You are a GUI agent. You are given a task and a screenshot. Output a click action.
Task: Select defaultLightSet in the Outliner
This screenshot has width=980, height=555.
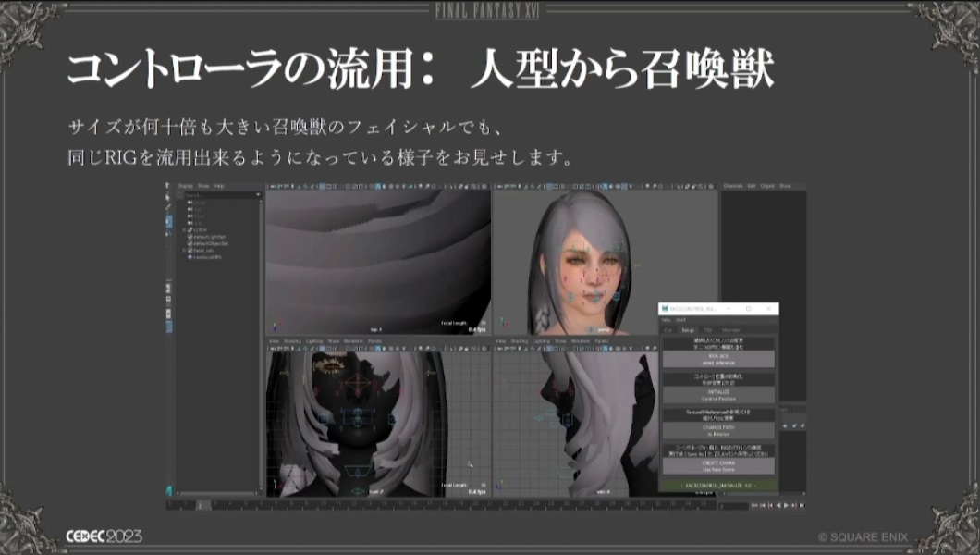point(209,236)
